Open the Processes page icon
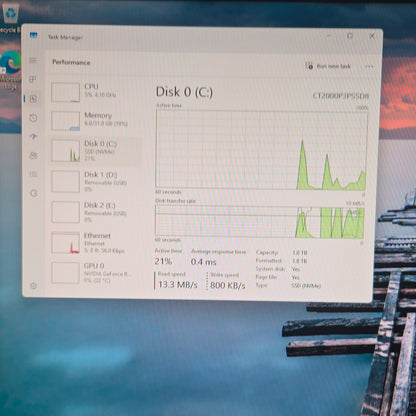 (33, 79)
